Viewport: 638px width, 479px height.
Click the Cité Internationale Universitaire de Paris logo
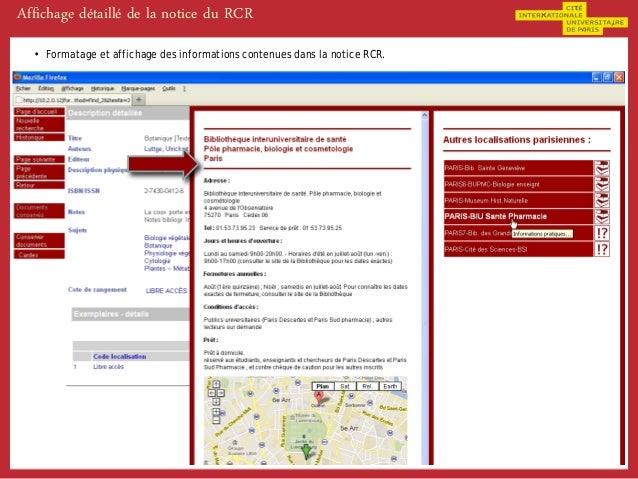[x=570, y=19]
